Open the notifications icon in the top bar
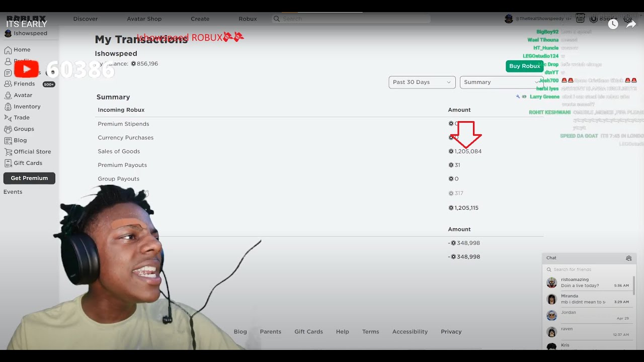644x362 pixels. (x=580, y=19)
